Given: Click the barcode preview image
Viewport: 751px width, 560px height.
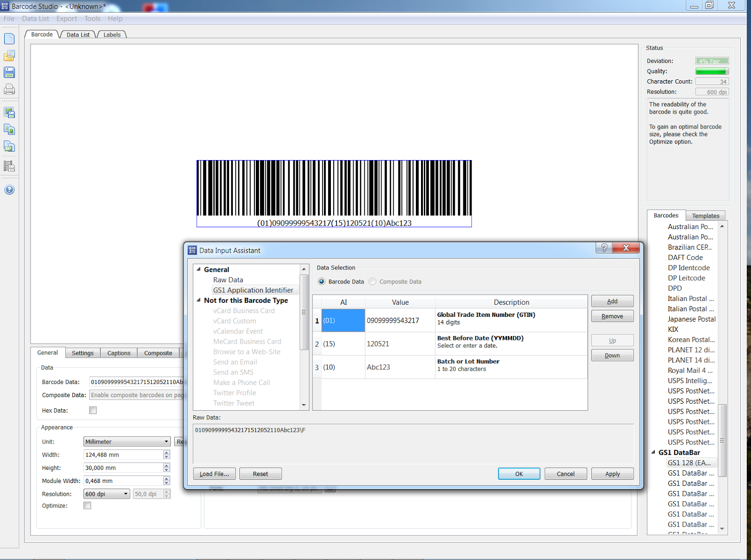Looking at the screenshot, I should (334, 194).
